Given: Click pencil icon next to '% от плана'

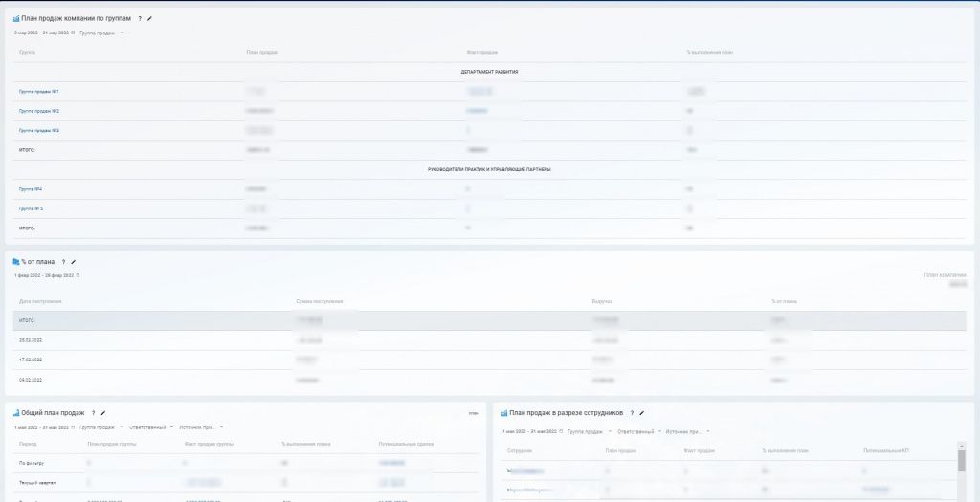Looking at the screenshot, I should pos(74,261).
